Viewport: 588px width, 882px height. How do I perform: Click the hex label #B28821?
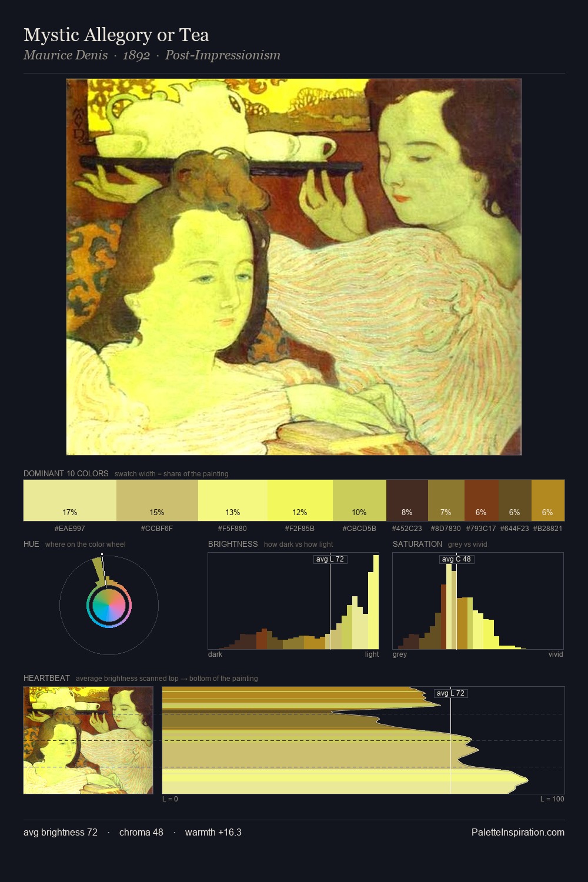pyautogui.click(x=547, y=529)
